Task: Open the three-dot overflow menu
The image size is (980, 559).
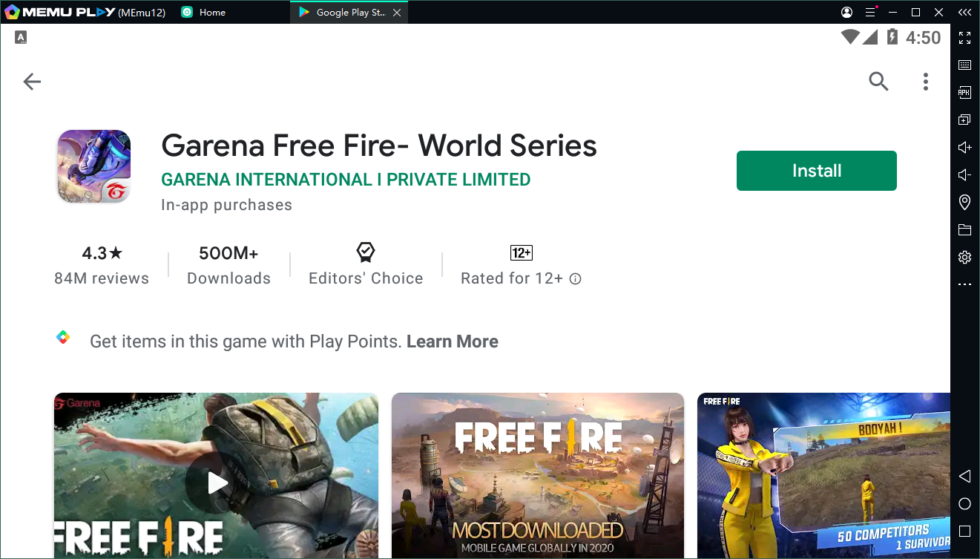Action: point(925,82)
